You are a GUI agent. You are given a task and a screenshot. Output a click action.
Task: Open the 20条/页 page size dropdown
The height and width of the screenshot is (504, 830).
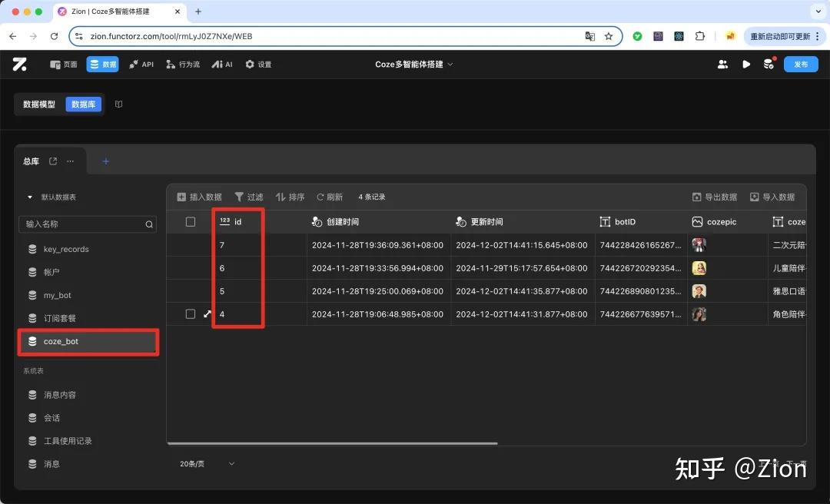207,464
